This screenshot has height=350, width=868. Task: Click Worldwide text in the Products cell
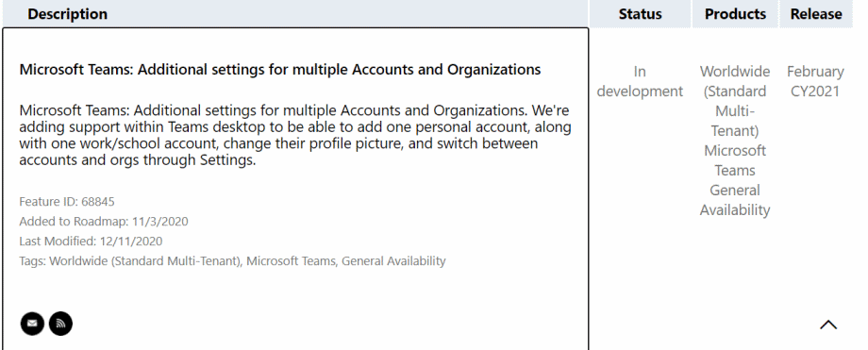coord(735,72)
